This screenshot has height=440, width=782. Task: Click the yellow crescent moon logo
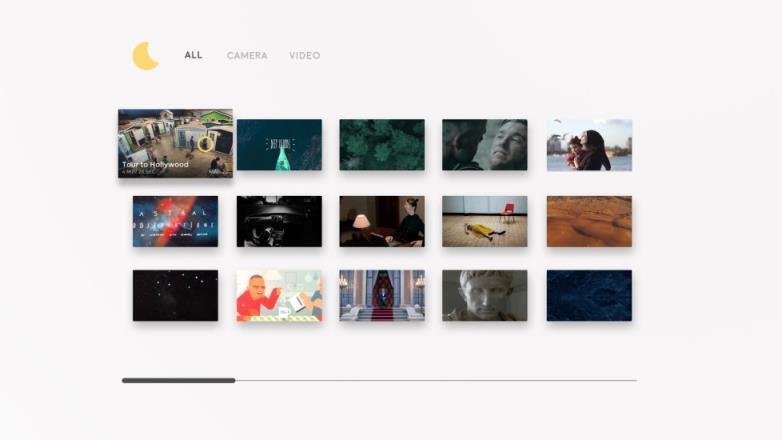point(146,56)
